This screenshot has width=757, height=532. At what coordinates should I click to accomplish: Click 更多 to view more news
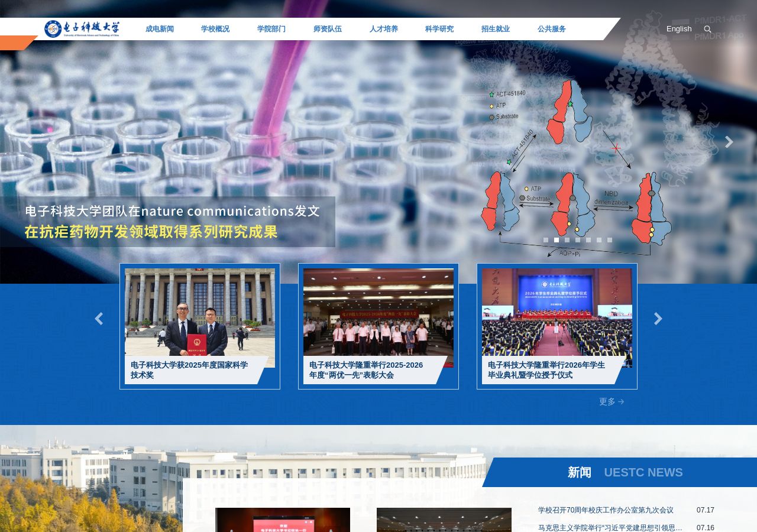607,401
